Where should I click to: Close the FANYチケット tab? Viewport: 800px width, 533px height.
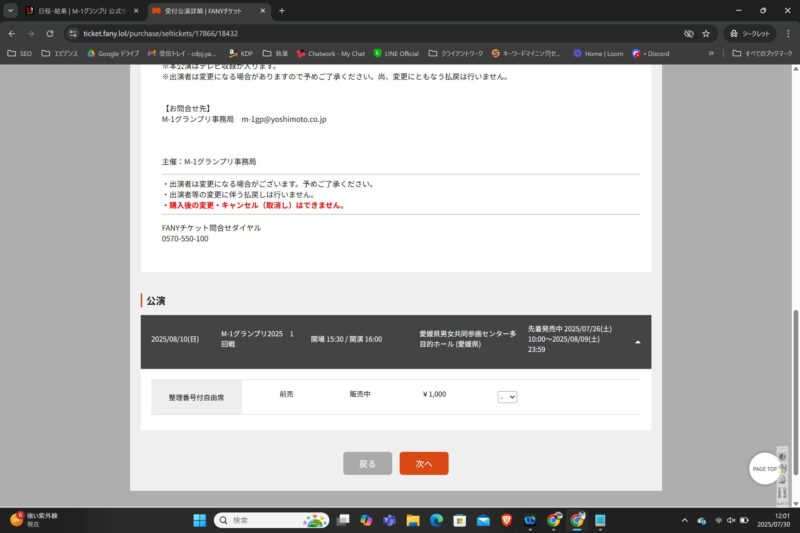[262, 11]
